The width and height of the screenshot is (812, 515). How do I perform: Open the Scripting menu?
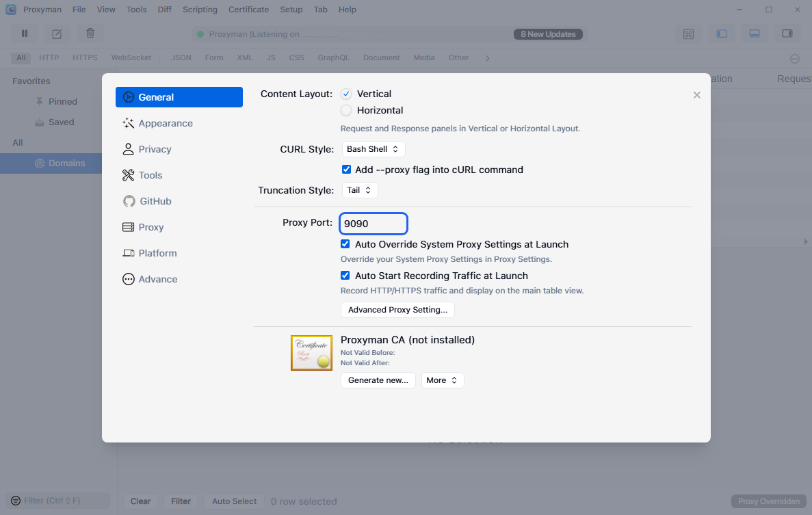pos(200,10)
